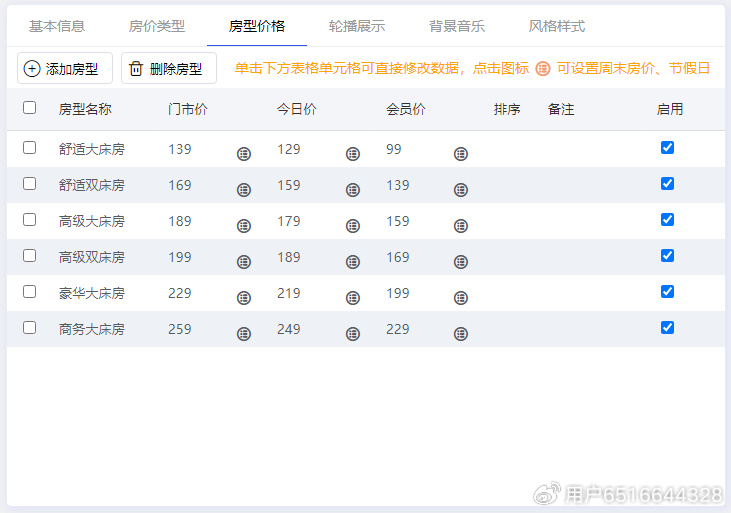Open price settings icon beside 舒适大床房 今日价 129

click(353, 154)
